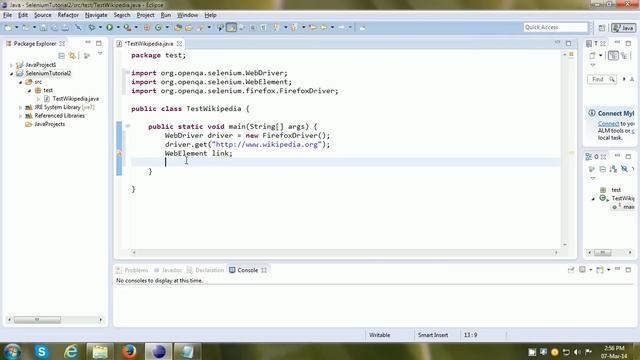Screen dimensions: 640x360
Task: Collapse the SeleniumTutorial2 project node
Action: click(11, 73)
